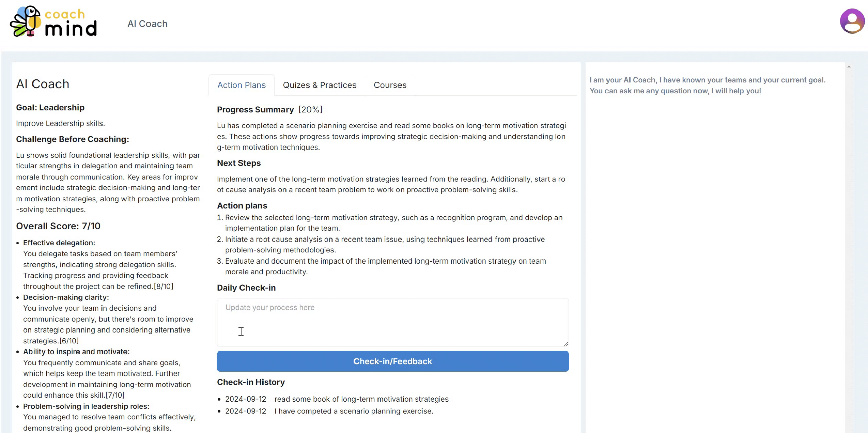Screen dimensions: 868x433
Task: Select 'Problem-solving in leadership roles:' item
Action: click(86, 406)
